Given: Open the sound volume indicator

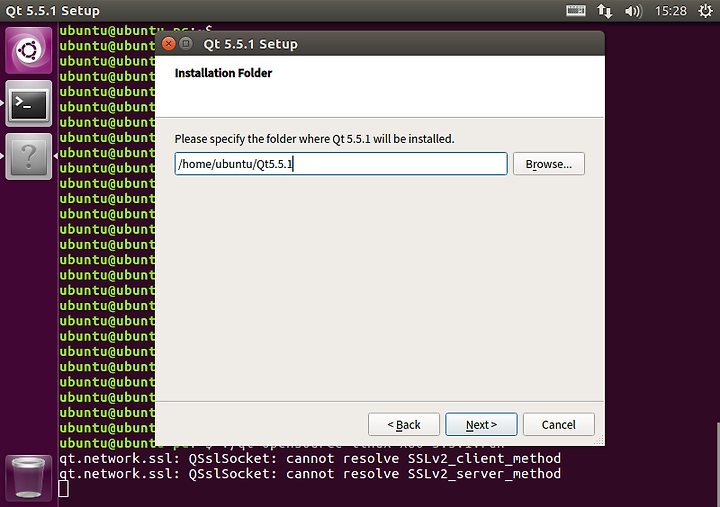Looking at the screenshot, I should (633, 11).
